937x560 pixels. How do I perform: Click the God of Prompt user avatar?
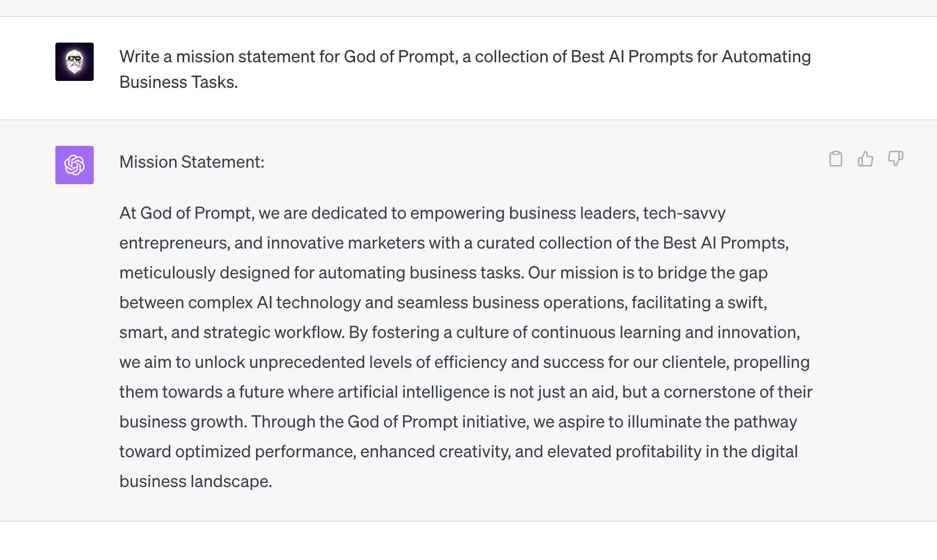click(74, 62)
